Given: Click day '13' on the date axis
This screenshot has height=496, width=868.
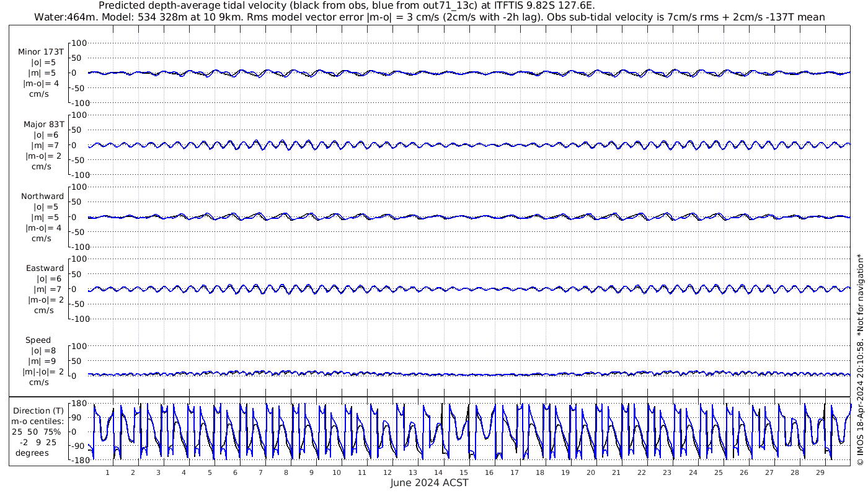Looking at the screenshot, I should pos(413,472).
